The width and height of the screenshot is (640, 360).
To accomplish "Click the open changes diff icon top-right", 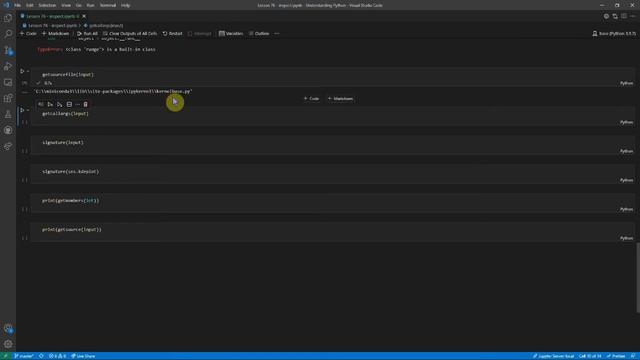I will pyautogui.click(x=615, y=16).
